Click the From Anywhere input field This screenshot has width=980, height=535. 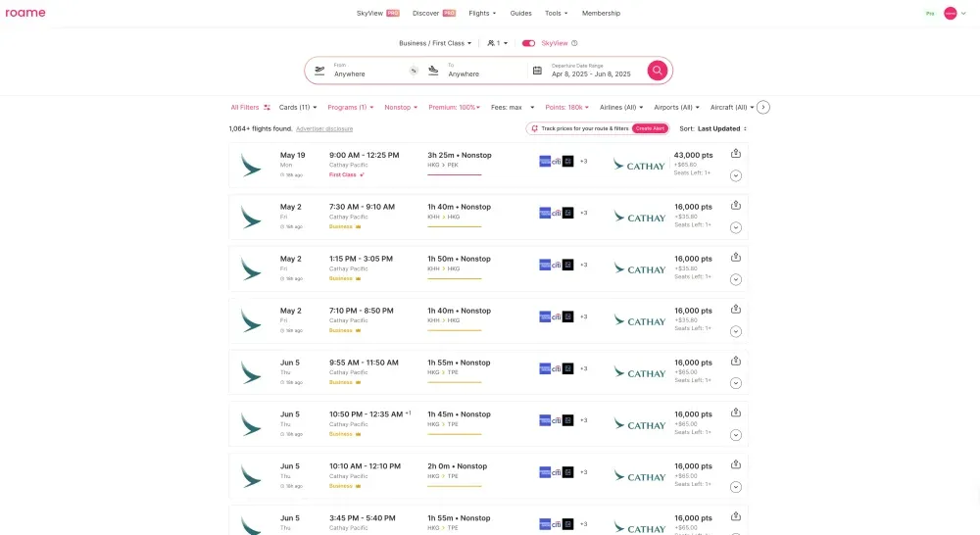point(367,71)
